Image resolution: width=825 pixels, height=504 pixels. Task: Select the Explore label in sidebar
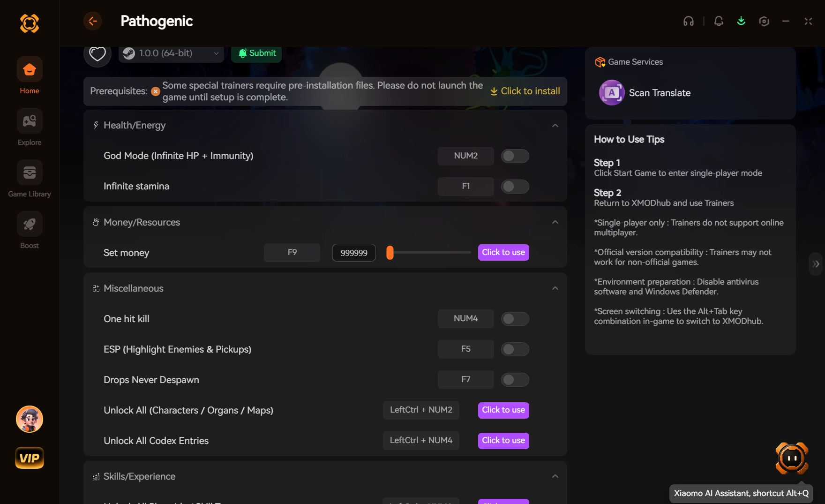point(30,143)
